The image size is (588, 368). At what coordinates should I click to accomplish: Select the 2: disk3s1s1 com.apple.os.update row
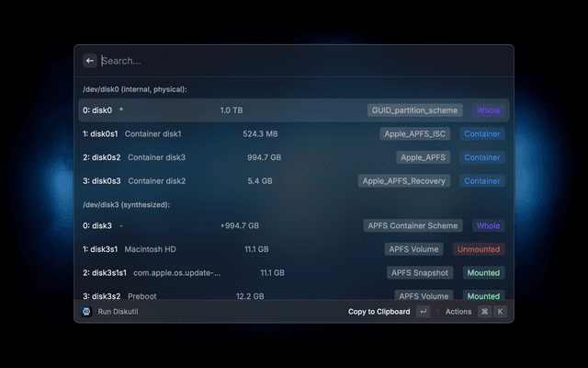coord(294,273)
